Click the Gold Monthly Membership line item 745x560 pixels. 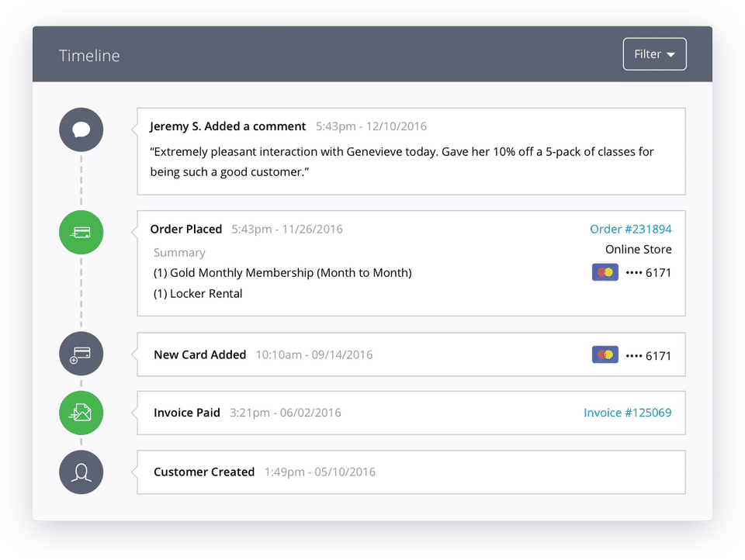282,273
